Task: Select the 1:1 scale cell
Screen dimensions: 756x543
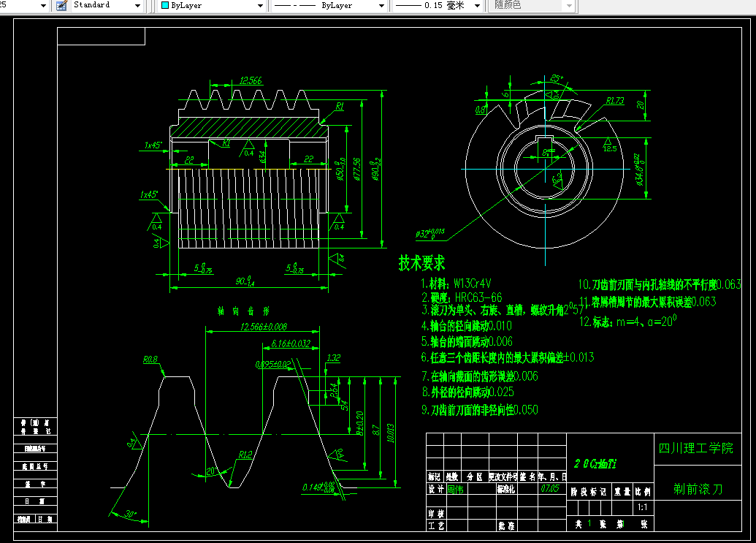Action: (642, 506)
